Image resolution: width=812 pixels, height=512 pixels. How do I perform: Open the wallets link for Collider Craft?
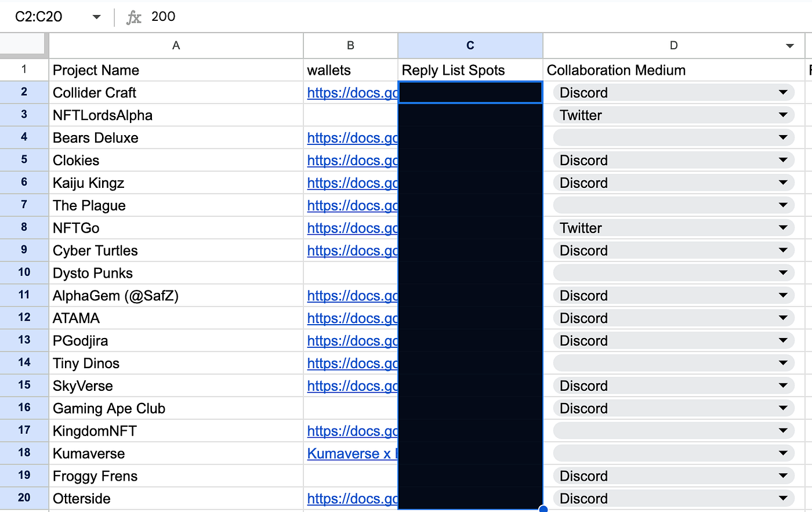[353, 93]
